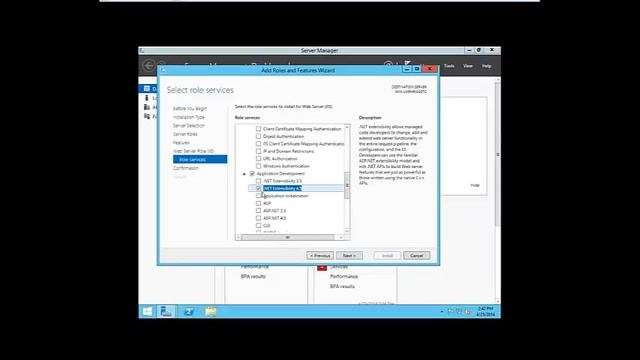This screenshot has height=360, width=640.
Task: Launch PowerShell from the taskbar
Action: 189,311
